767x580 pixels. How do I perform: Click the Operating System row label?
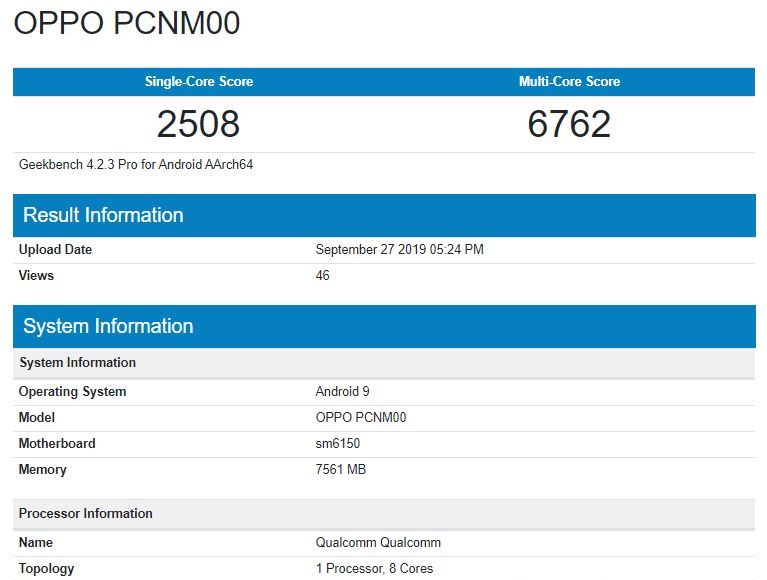(x=72, y=391)
